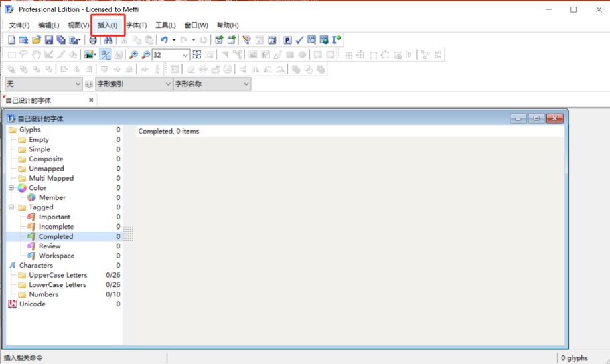This screenshot has height=364, width=610.
Task: Select the Incomplete tag
Action: pos(56,227)
